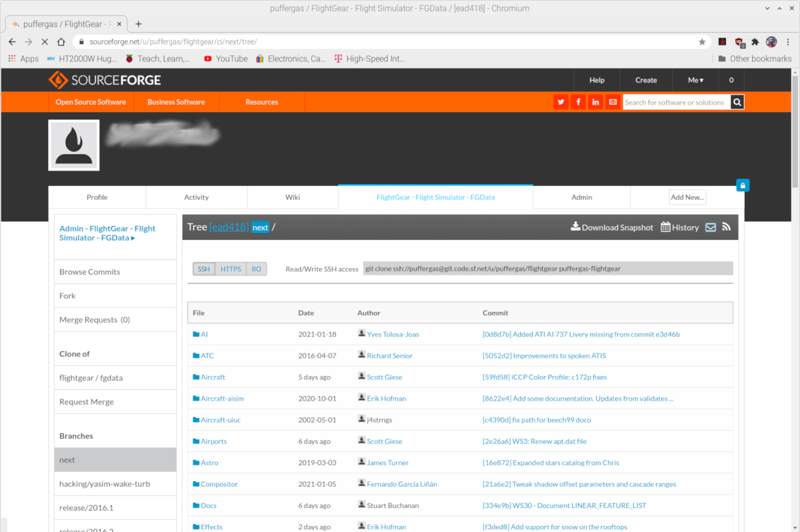Switch to the Admin tab
This screenshot has height=532, width=800.
tap(582, 197)
